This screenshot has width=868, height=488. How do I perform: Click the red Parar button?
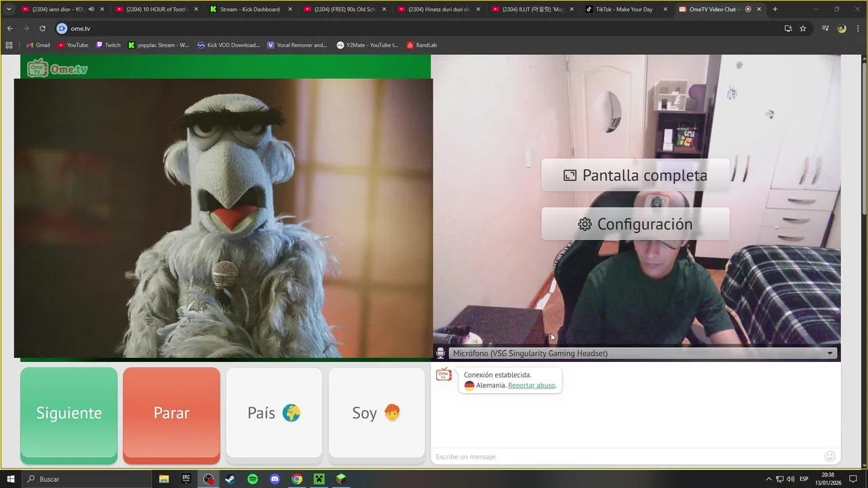pos(172,415)
